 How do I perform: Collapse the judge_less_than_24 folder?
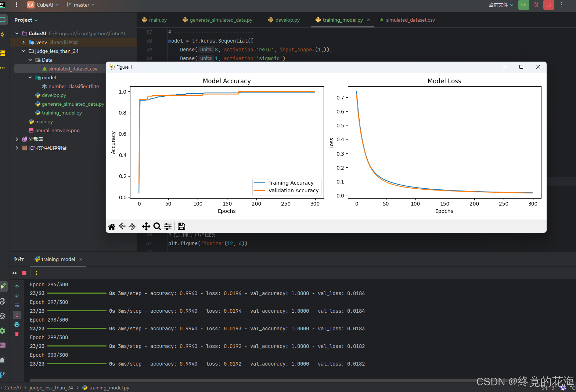pos(24,51)
